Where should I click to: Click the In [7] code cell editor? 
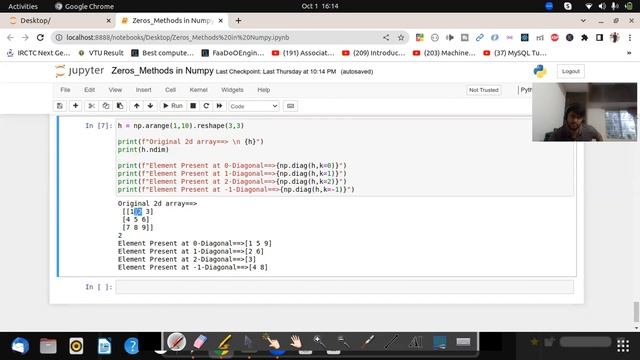point(344,157)
